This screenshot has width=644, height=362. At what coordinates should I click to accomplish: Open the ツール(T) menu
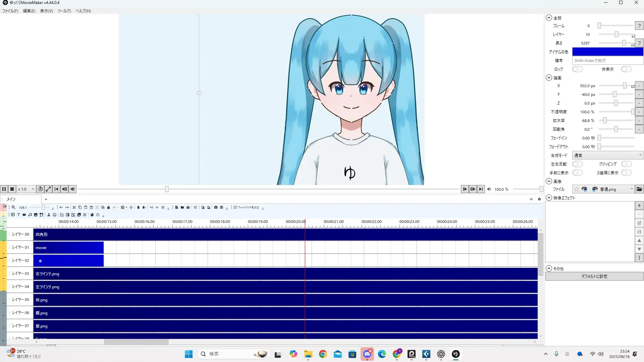64,11
